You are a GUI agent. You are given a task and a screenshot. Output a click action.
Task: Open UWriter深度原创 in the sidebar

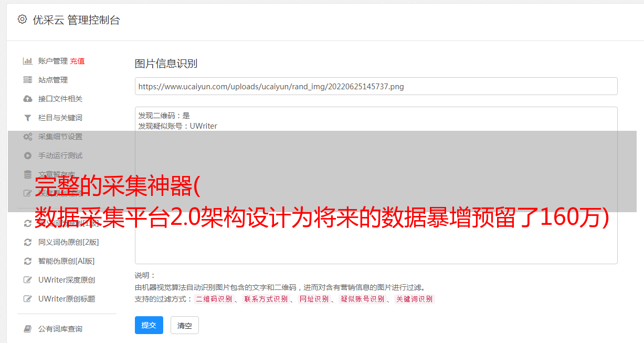tap(67, 280)
